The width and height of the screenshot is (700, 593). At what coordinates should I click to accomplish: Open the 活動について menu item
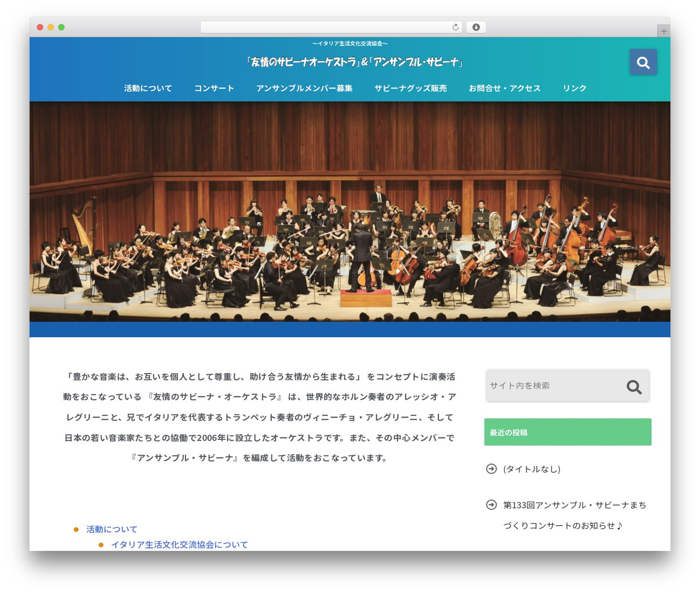(148, 88)
